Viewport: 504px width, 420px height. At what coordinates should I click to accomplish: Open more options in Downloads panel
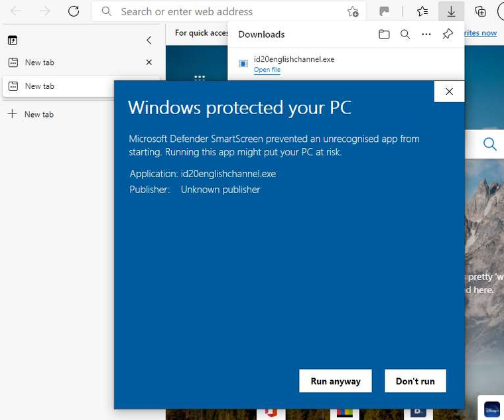[x=426, y=34]
